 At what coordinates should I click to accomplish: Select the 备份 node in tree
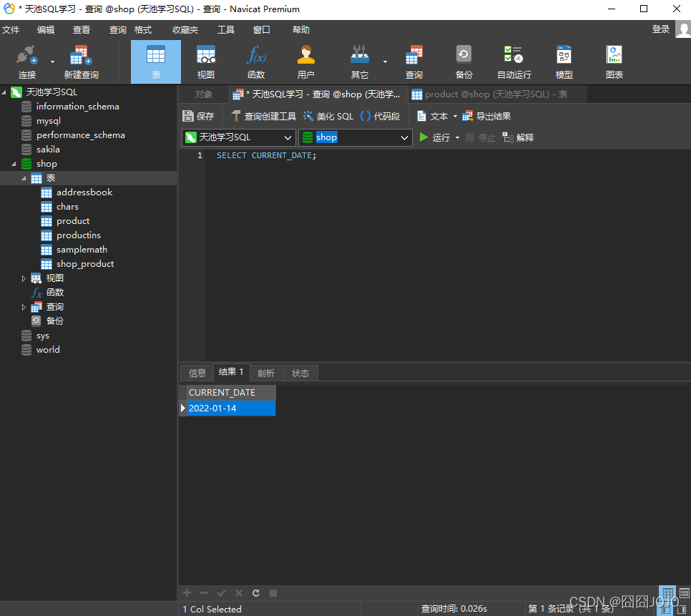click(x=54, y=321)
